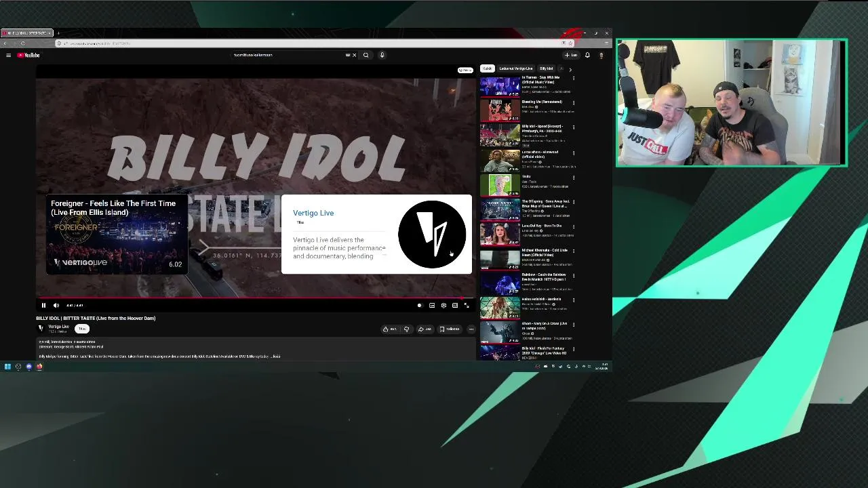Open options menu for In Flames video
868x488 pixels.
click(574, 79)
